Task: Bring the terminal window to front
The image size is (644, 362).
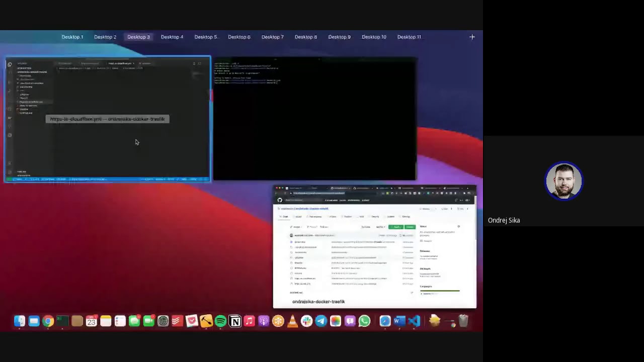Action: pos(315,119)
